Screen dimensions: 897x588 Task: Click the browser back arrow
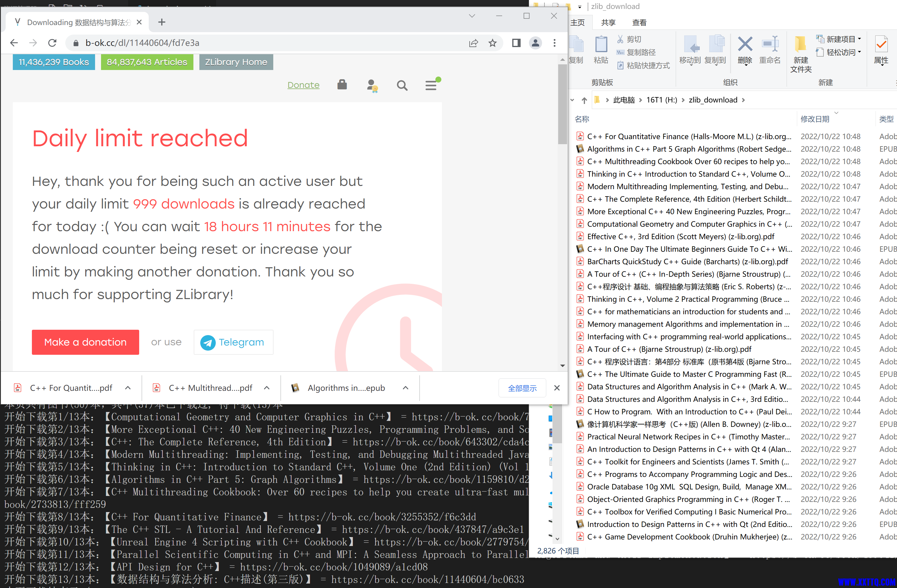14,43
